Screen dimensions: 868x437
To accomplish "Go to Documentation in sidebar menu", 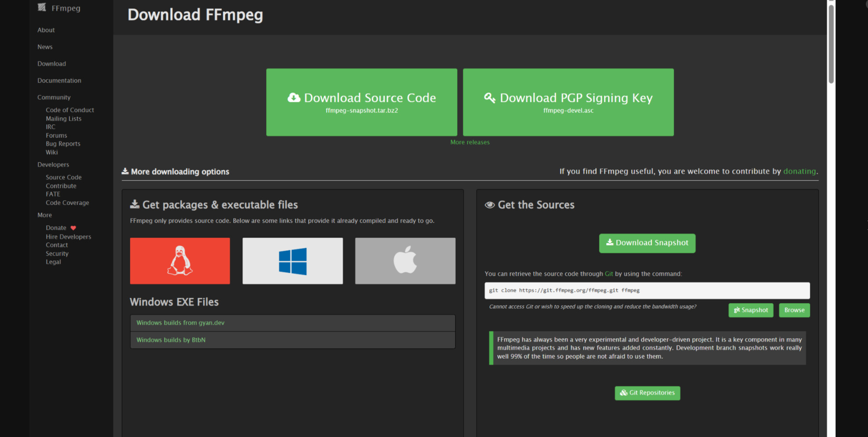I will 59,80.
